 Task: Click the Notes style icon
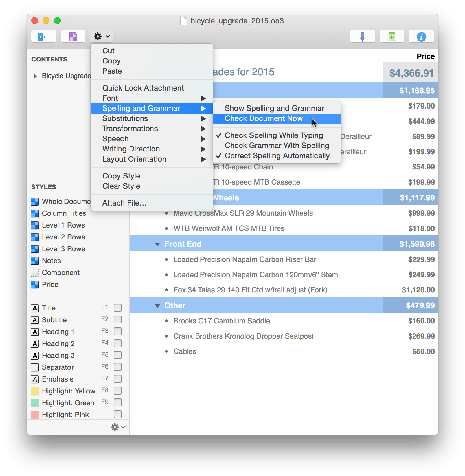tap(35, 261)
